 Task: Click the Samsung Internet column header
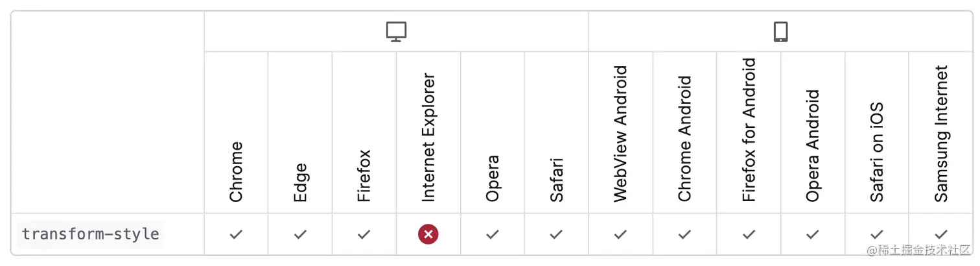pos(941,133)
